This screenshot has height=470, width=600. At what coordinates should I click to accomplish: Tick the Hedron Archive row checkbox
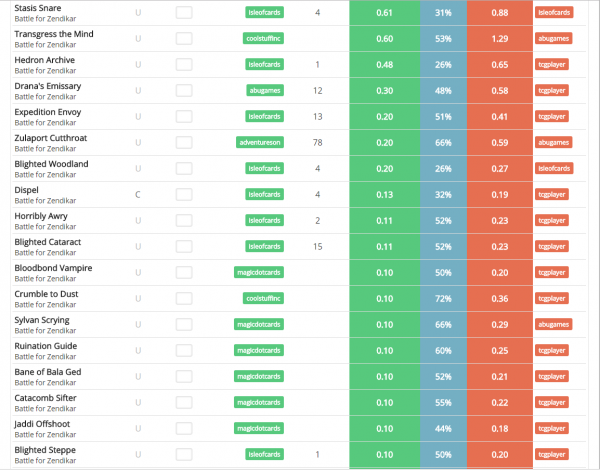(x=183, y=65)
